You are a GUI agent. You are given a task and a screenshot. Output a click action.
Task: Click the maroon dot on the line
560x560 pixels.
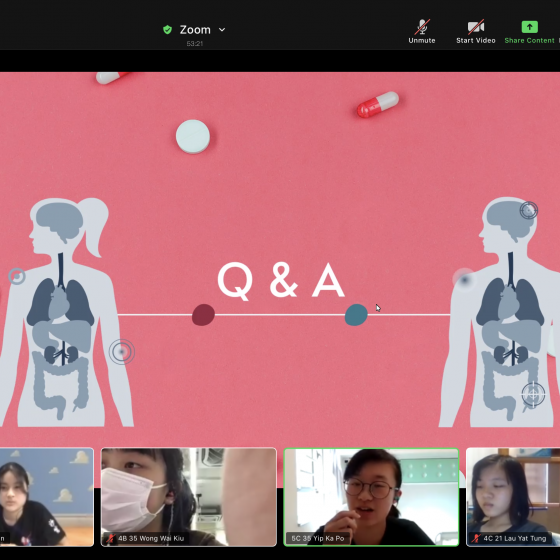pos(203,315)
